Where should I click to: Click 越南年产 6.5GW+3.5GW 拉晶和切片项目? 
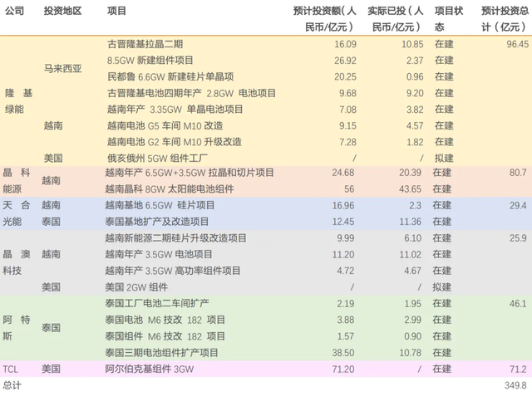(190, 173)
